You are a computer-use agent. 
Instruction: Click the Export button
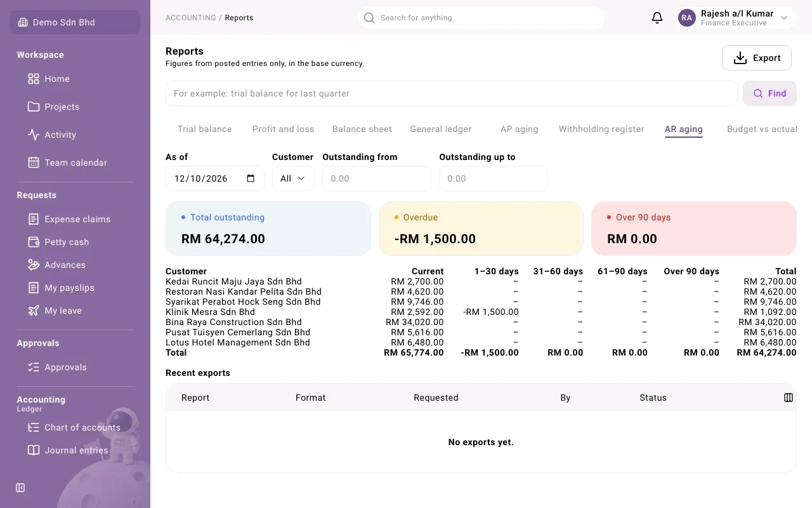click(757, 58)
